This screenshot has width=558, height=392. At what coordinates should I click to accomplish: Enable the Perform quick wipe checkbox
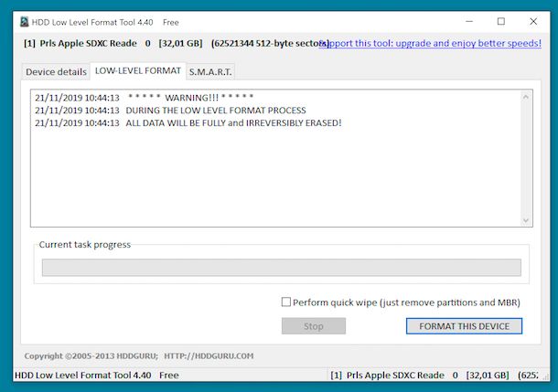point(286,302)
